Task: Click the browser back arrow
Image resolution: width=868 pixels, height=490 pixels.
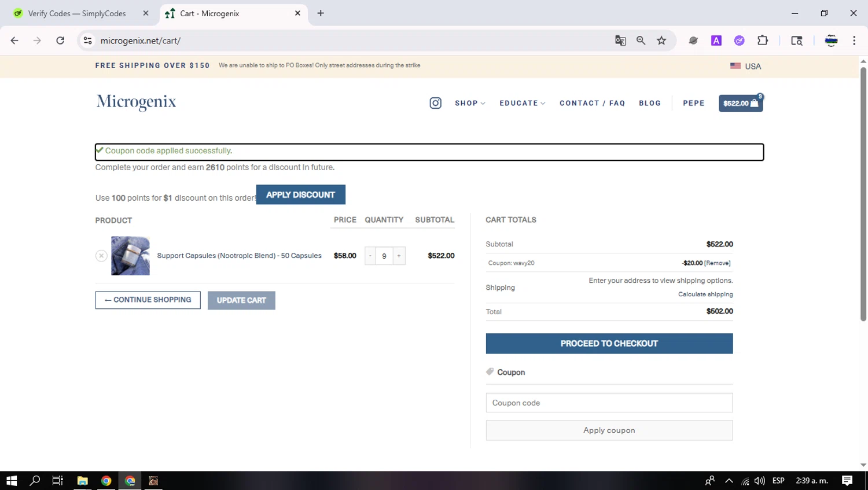Action: 14,40
